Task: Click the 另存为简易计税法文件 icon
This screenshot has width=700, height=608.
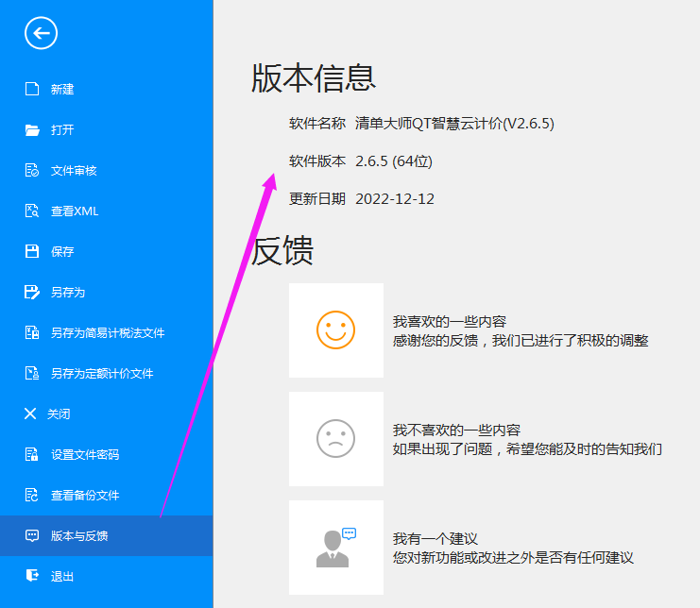Action: click(x=32, y=332)
